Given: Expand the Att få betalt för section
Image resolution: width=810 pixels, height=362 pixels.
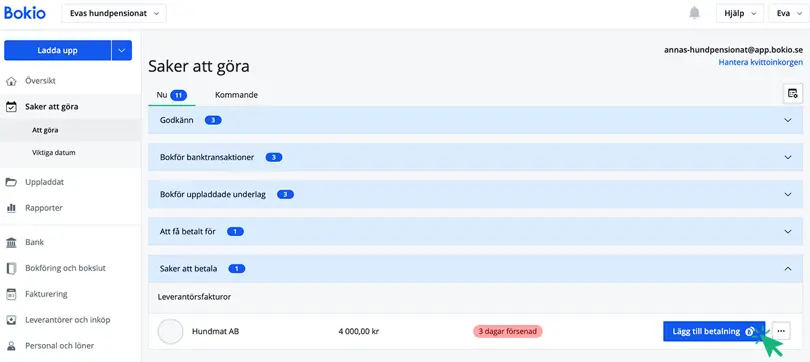Looking at the screenshot, I should tap(475, 232).
